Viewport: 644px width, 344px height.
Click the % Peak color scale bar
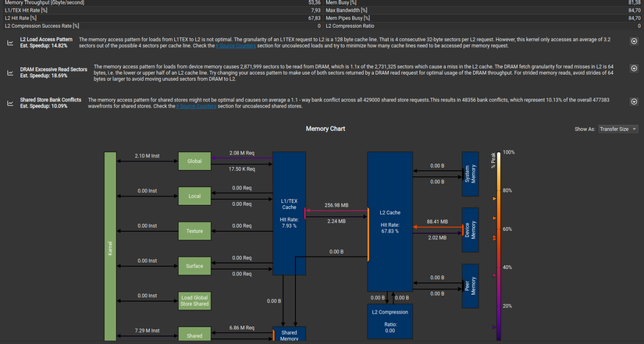[x=499, y=246]
